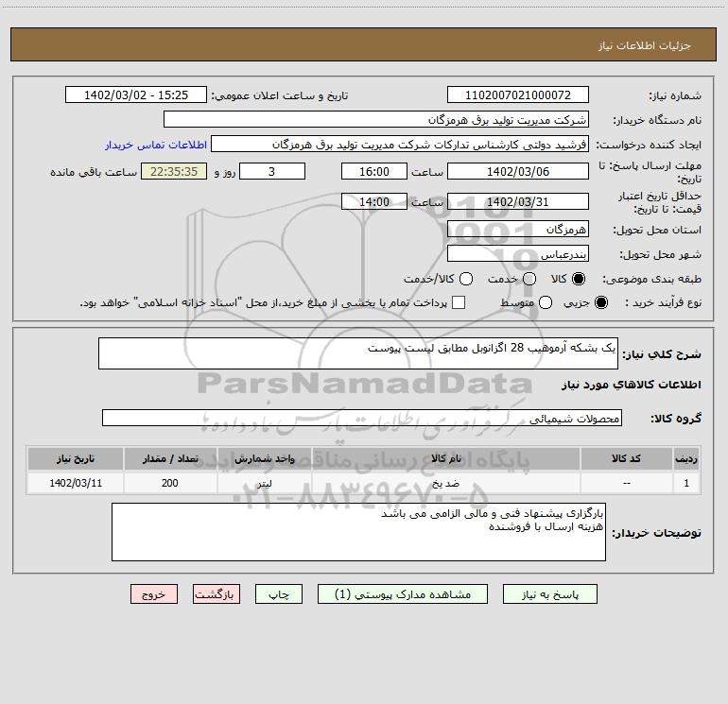This screenshot has height=704, width=728.
Task: Click the price validity date 1402/03/31
Action: click(x=518, y=201)
